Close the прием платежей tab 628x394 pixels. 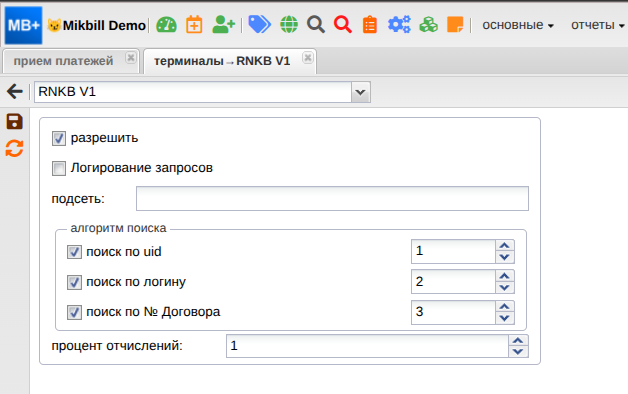(x=131, y=58)
